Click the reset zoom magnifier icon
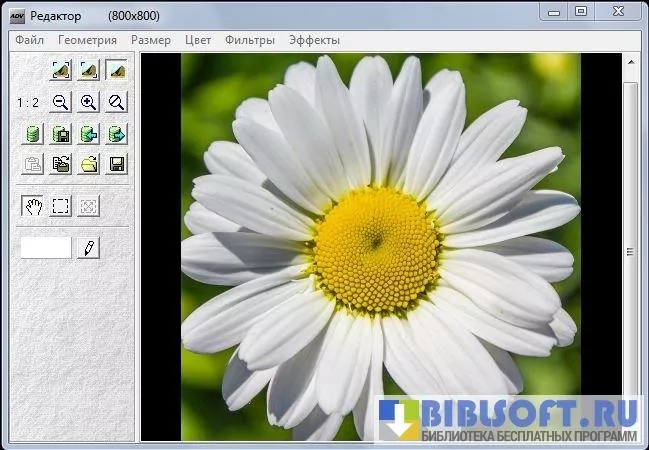 point(117,102)
